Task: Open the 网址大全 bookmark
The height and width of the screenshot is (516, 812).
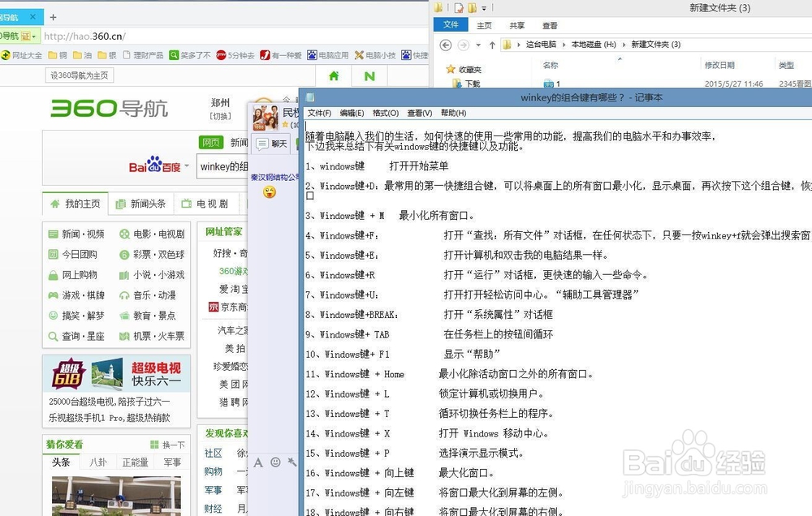Action: (22, 55)
